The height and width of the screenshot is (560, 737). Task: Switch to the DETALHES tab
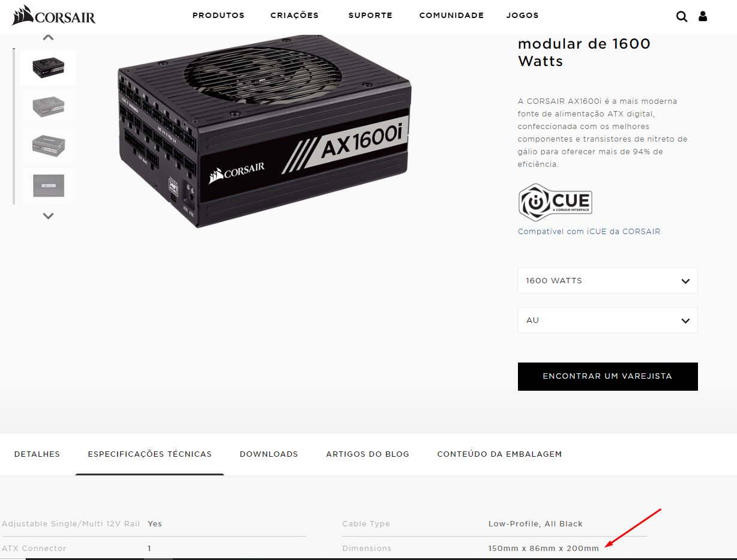[37, 454]
